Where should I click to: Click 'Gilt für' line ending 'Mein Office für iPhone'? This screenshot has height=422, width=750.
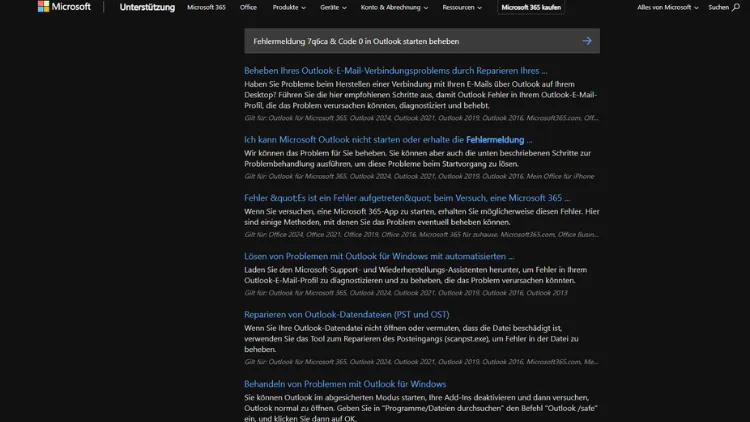(419, 176)
